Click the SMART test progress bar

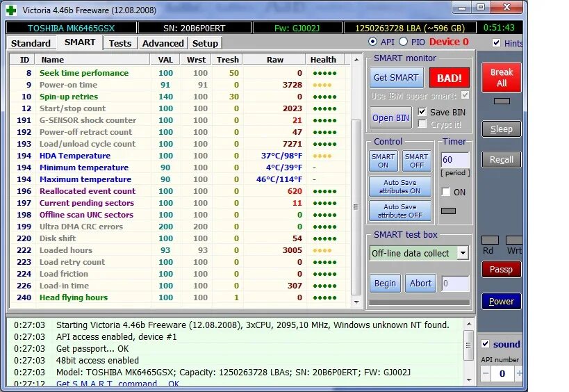pos(419,302)
